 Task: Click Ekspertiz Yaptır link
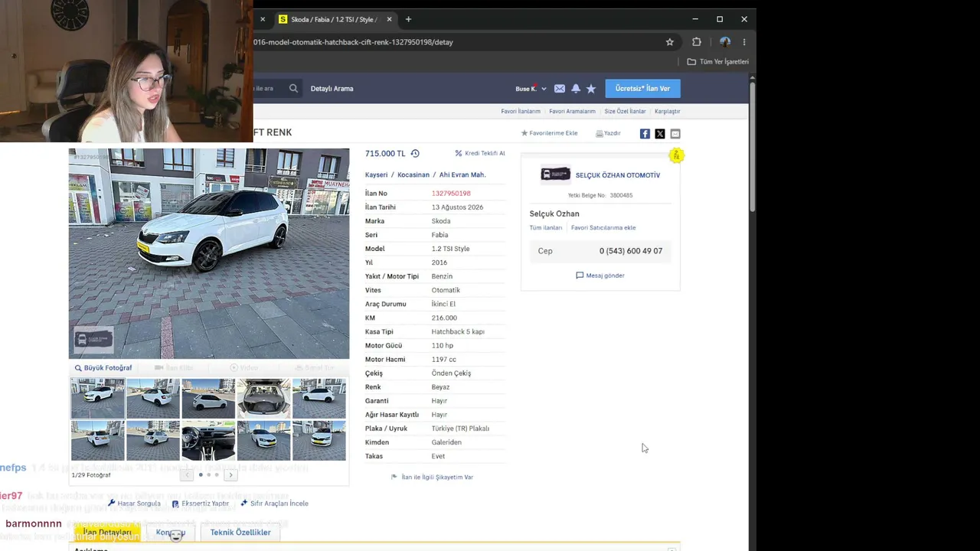(201, 504)
